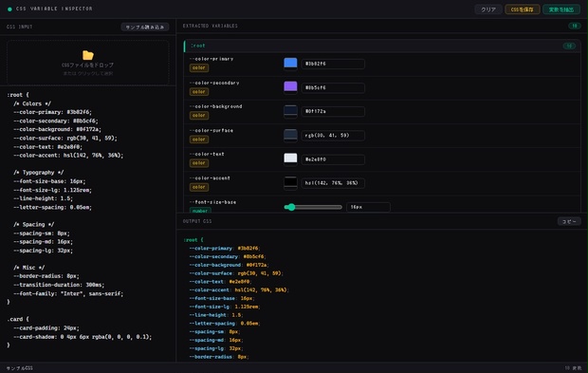Click the --font-size-base slider handle
Image resolution: width=588 pixels, height=373 pixels.
pos(291,207)
